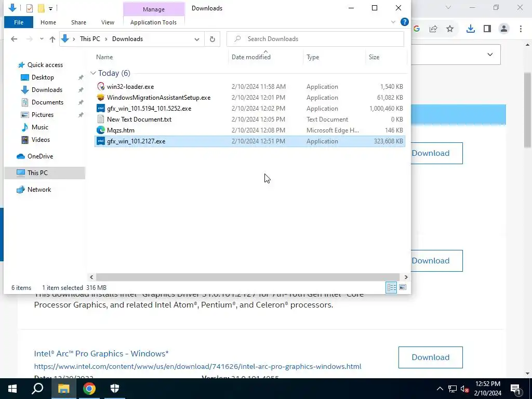Sort by the Type column header

[313, 57]
